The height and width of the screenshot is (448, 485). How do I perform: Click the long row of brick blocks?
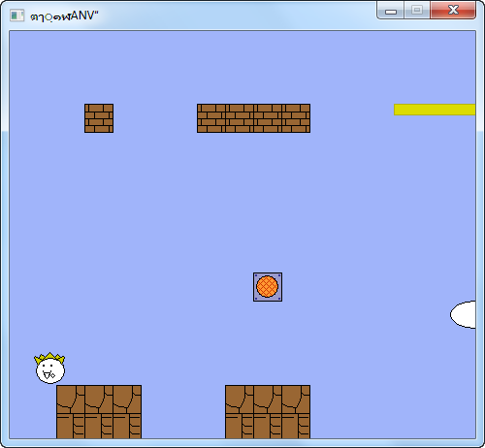[253, 118]
